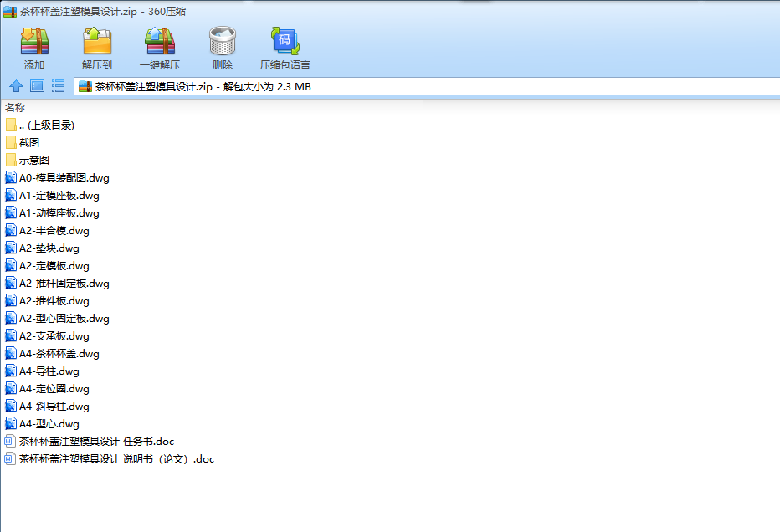The image size is (780, 532).
Task: Select the 截图 folder
Action: click(23, 143)
